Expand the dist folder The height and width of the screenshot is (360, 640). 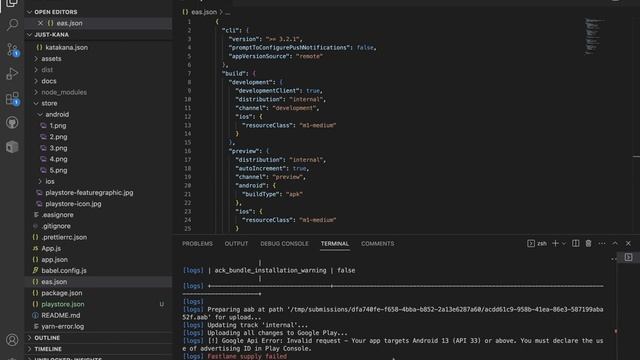click(x=47, y=70)
